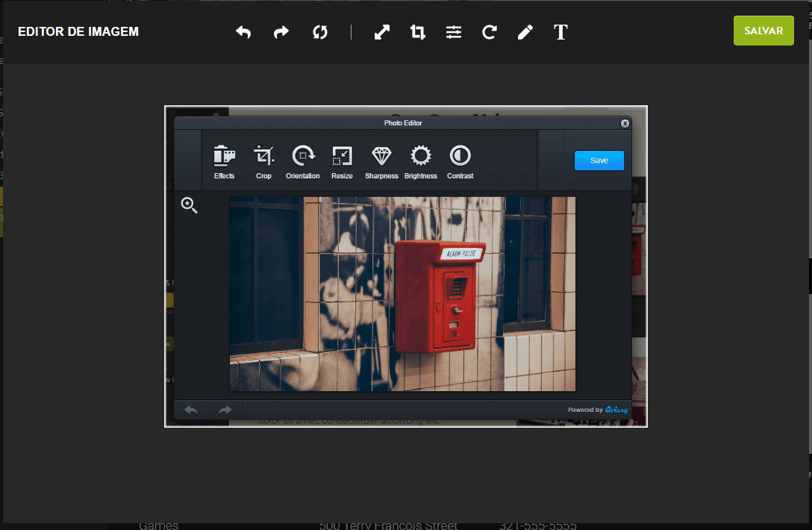Image resolution: width=812 pixels, height=530 pixels.
Task: Click the rotate clockwise icon
Action: pos(490,32)
